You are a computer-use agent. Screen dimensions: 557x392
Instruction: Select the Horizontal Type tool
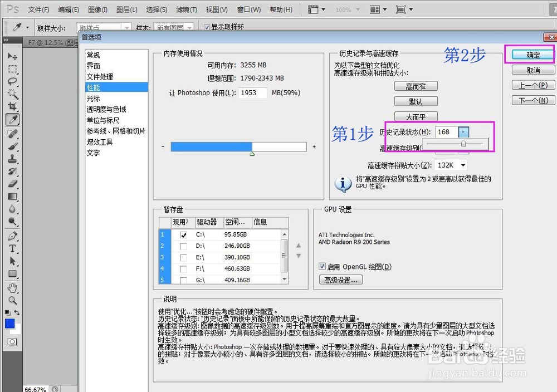pos(12,248)
